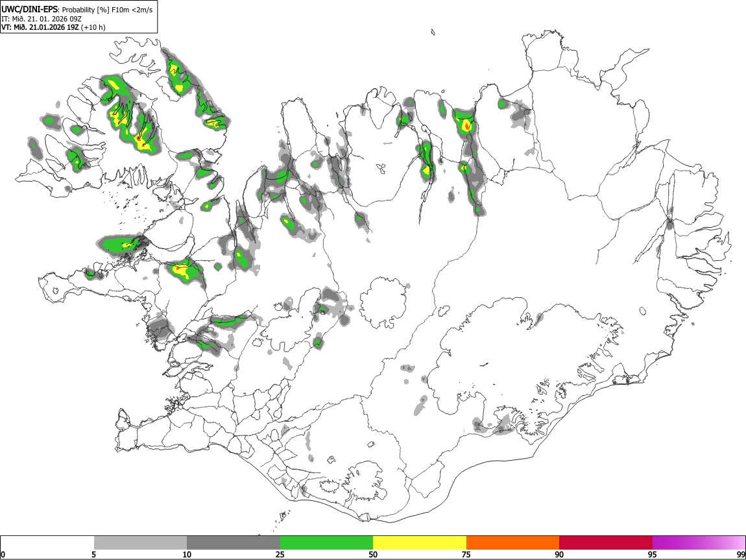Click the legend value '25'
This screenshot has height=560, width=746.
[280, 554]
